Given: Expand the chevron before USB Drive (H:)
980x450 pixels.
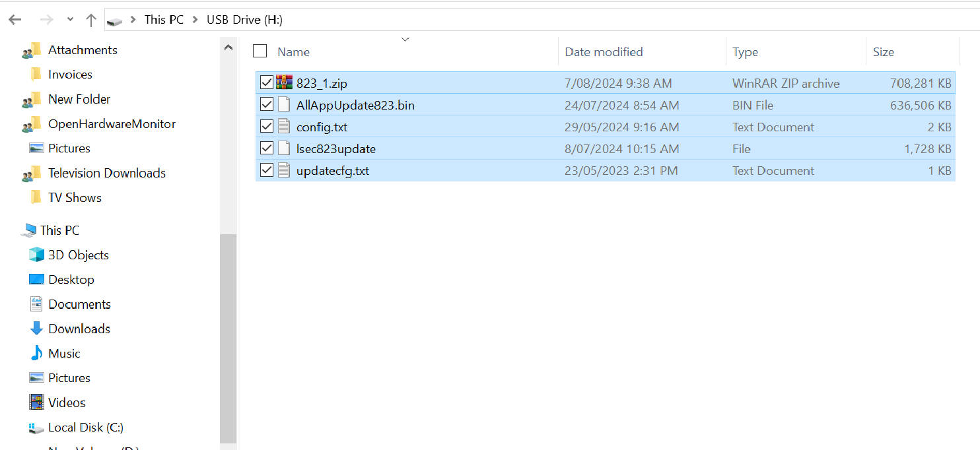Looking at the screenshot, I should pos(195,20).
